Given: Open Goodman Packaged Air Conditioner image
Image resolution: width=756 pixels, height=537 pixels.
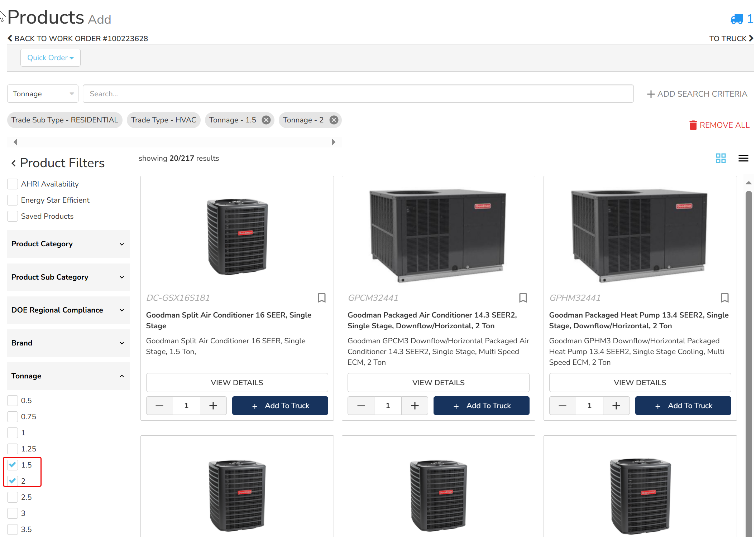Looking at the screenshot, I should (438, 235).
